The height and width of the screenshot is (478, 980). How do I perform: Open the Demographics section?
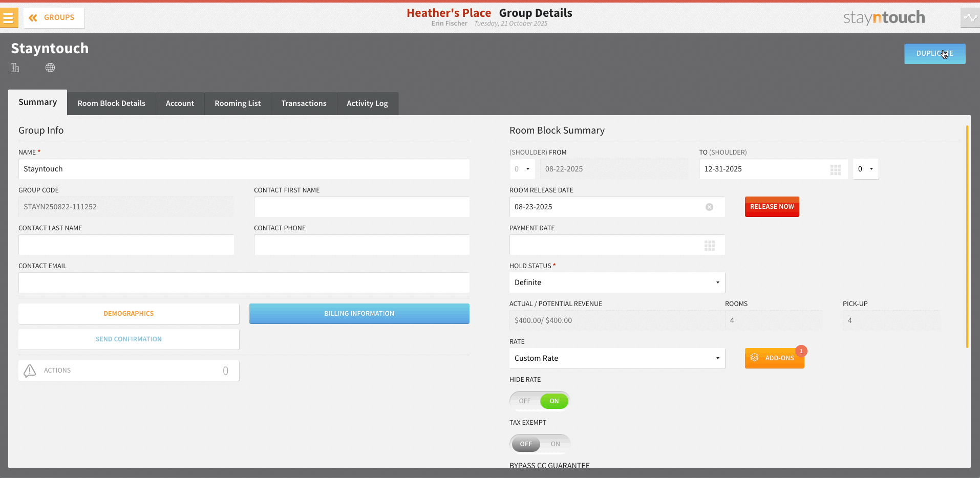[x=129, y=314]
